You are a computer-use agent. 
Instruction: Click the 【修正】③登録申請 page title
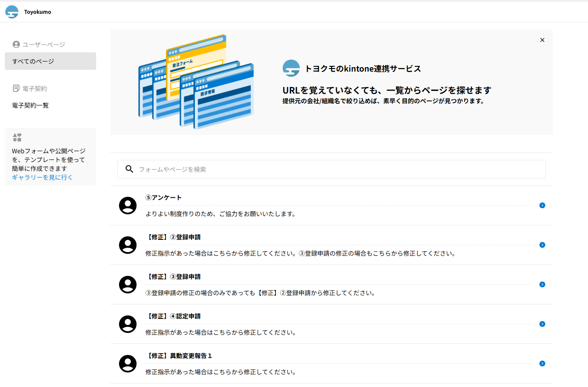pyautogui.click(x=173, y=277)
